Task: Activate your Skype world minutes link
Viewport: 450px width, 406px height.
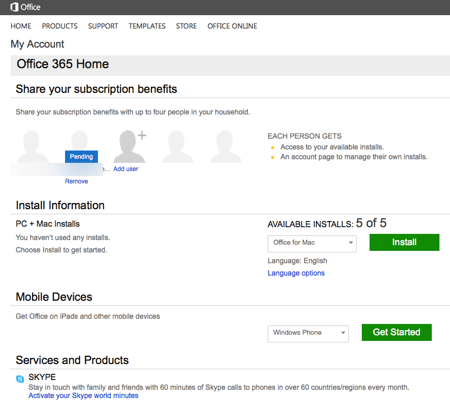Action: pos(83,396)
